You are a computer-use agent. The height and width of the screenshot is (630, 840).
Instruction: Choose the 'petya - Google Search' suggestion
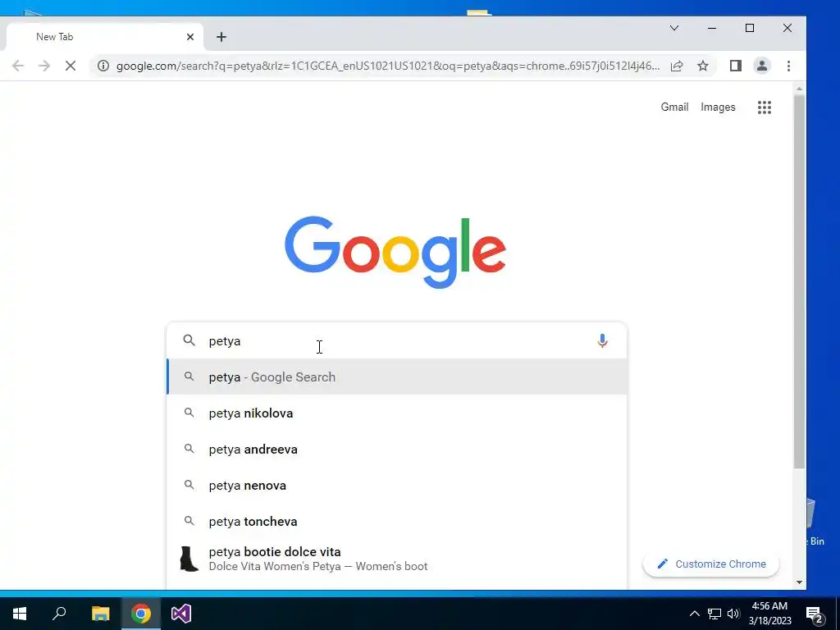[x=396, y=377]
